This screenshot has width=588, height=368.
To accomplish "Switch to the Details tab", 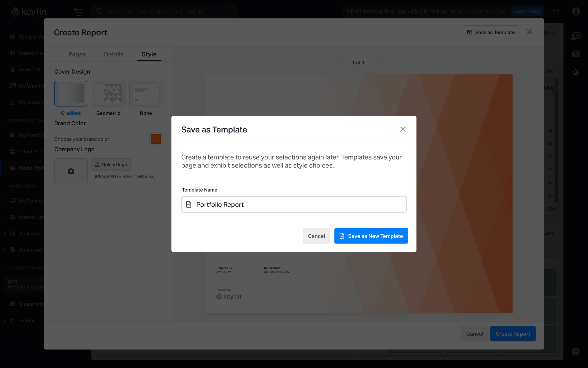I will coord(113,54).
